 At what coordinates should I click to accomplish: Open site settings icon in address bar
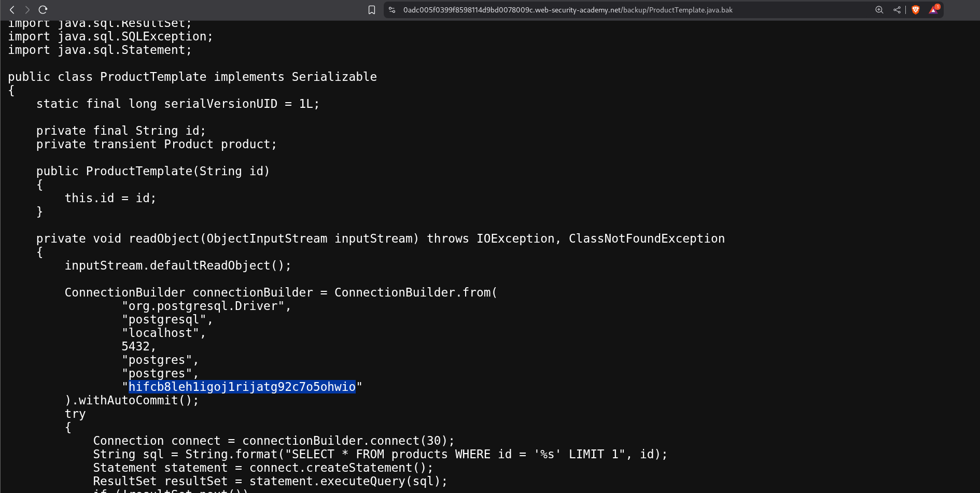click(392, 10)
